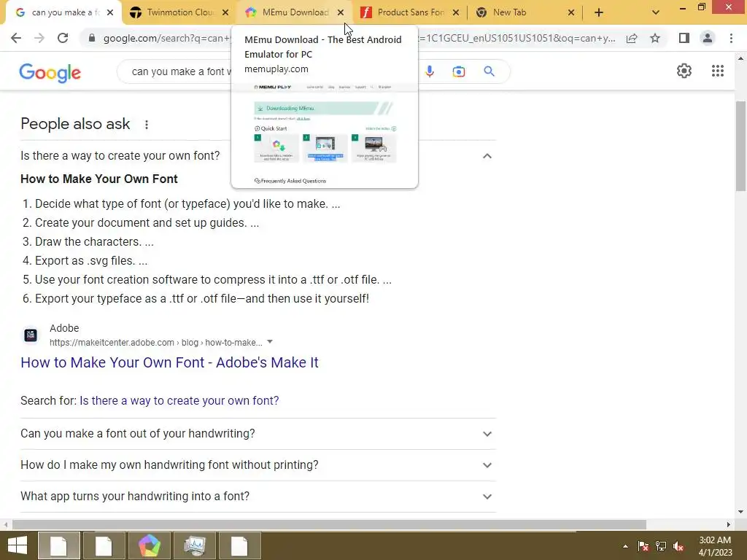Click step '4. Export as .svg files.'
The height and width of the screenshot is (560, 747).
click(85, 260)
